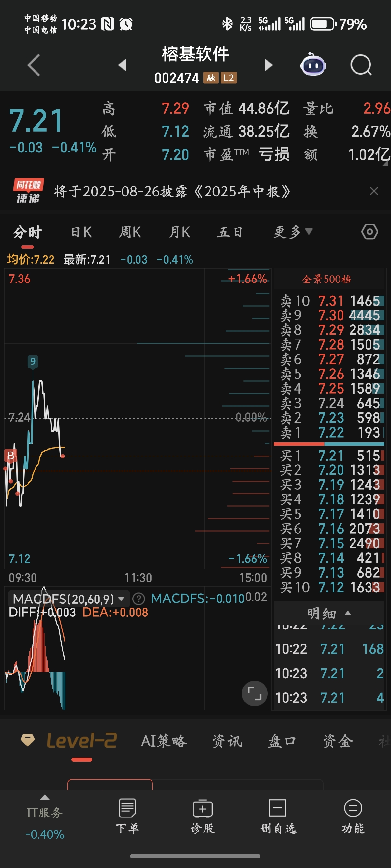Switch to 日K daily chart tab
The image size is (391, 868).
pos(81,232)
